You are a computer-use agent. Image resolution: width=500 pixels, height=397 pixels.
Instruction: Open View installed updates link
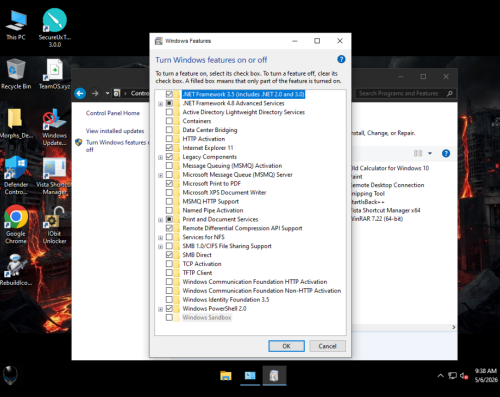point(115,131)
